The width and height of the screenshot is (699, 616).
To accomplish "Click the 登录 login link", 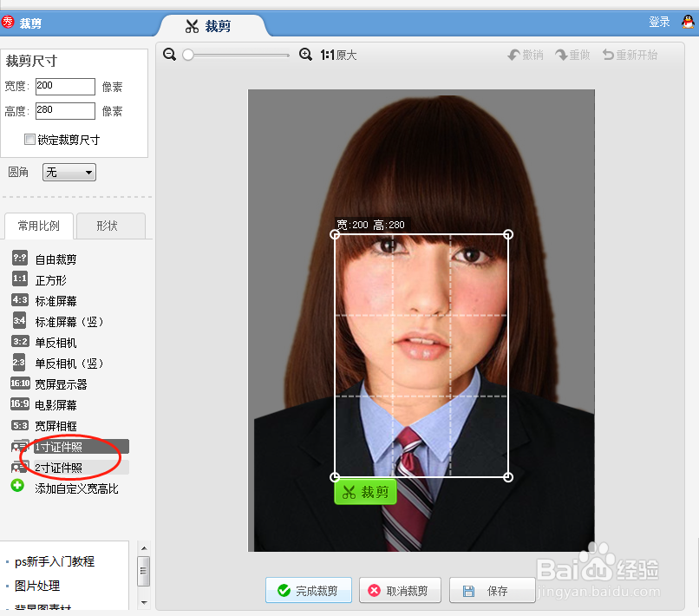I will tap(659, 22).
